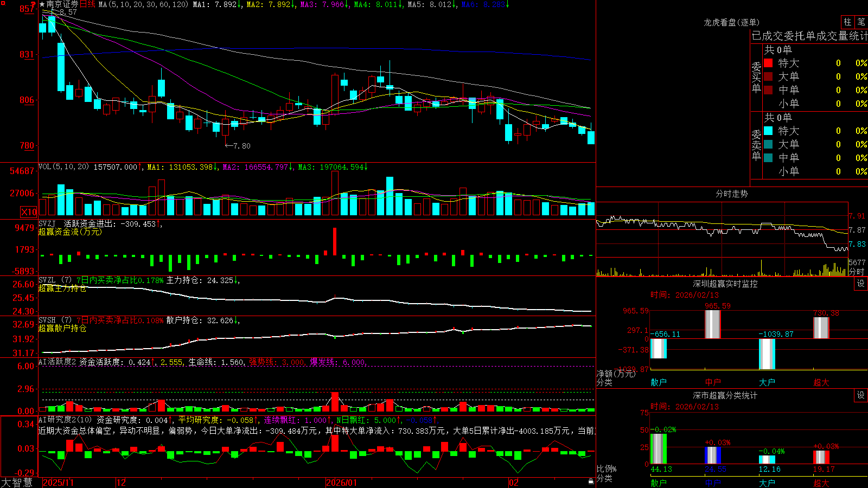This screenshot has width=868, height=488.
Task: Click the red 特大 buy order swatch
Action: pyautogui.click(x=768, y=63)
